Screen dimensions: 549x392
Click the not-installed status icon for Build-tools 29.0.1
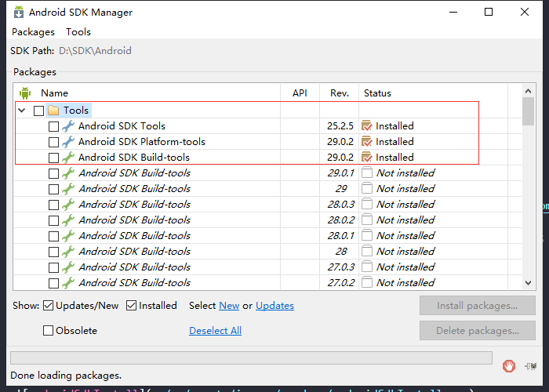click(366, 173)
